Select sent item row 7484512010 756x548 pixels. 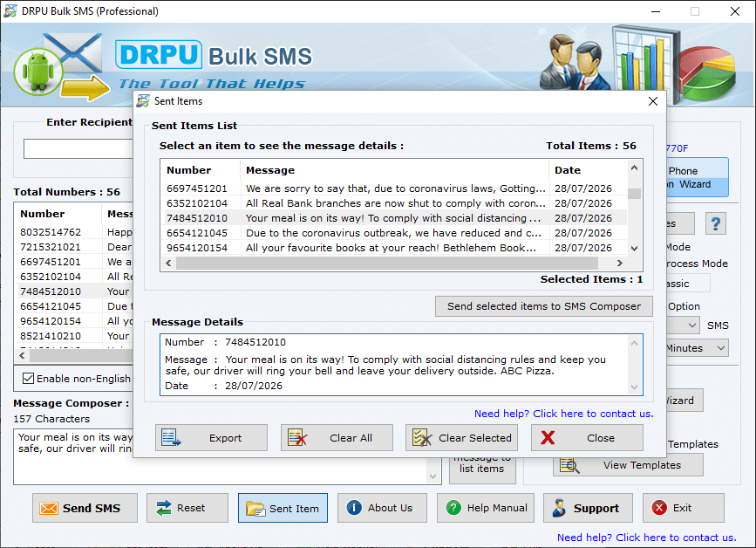click(x=393, y=218)
